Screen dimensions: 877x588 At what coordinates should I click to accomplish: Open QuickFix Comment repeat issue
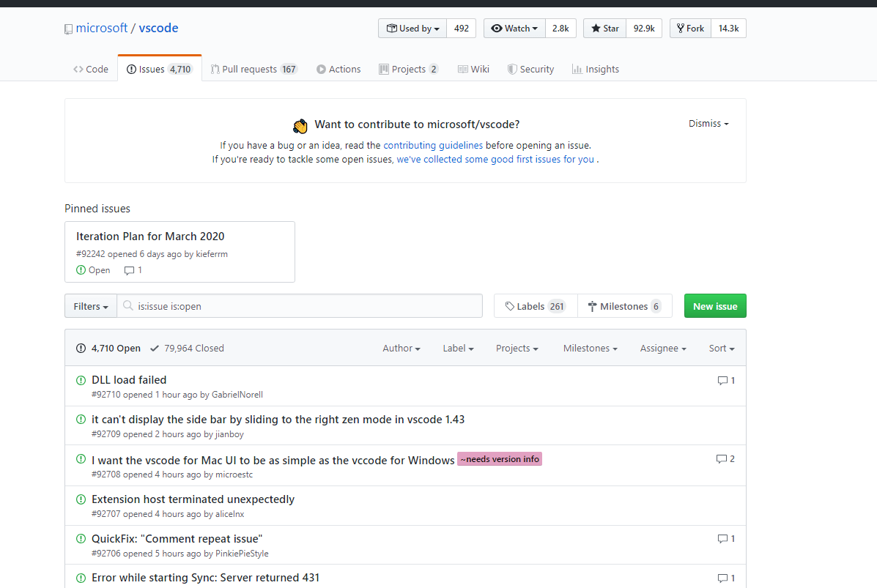click(x=177, y=539)
